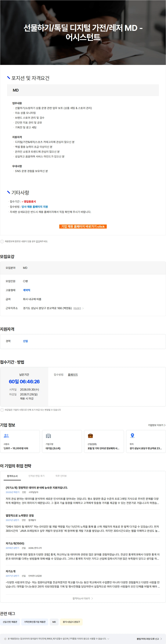
Task: Click the 2020년 하반기 label
Action: click(12, 492)
